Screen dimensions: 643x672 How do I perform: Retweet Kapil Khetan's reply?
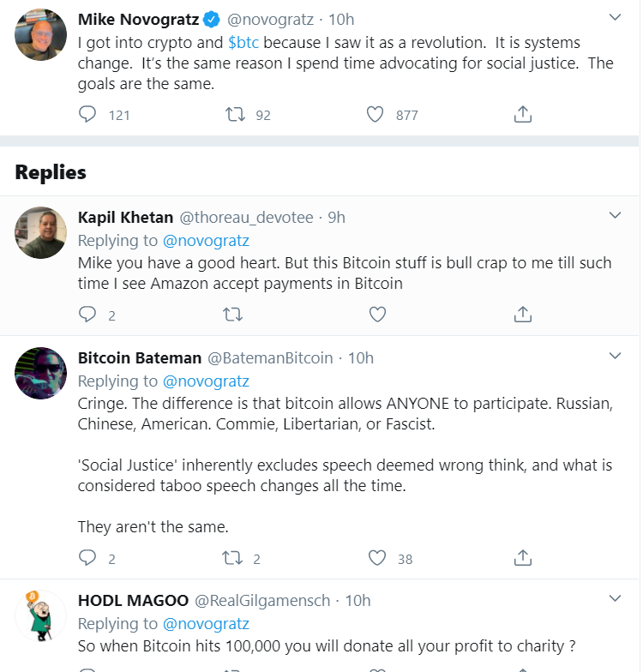tap(232, 315)
